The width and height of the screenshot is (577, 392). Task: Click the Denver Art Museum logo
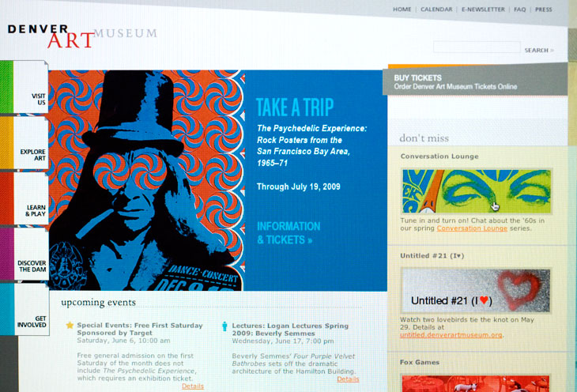point(82,36)
